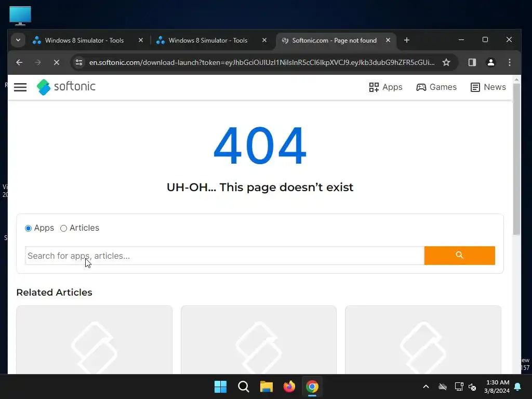Close the second Windows 8 Simulator tab
The image size is (532, 399).
[264, 41]
